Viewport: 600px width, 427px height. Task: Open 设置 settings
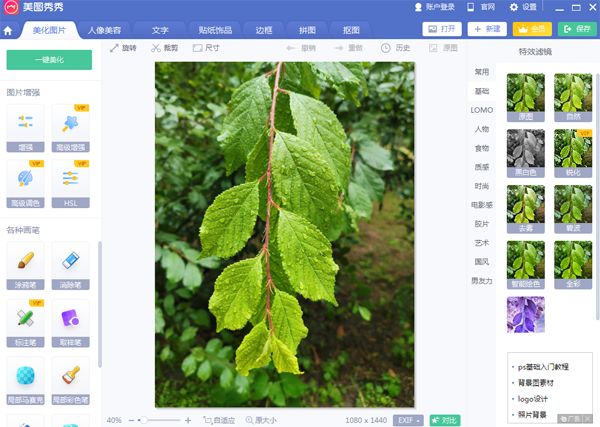click(523, 7)
